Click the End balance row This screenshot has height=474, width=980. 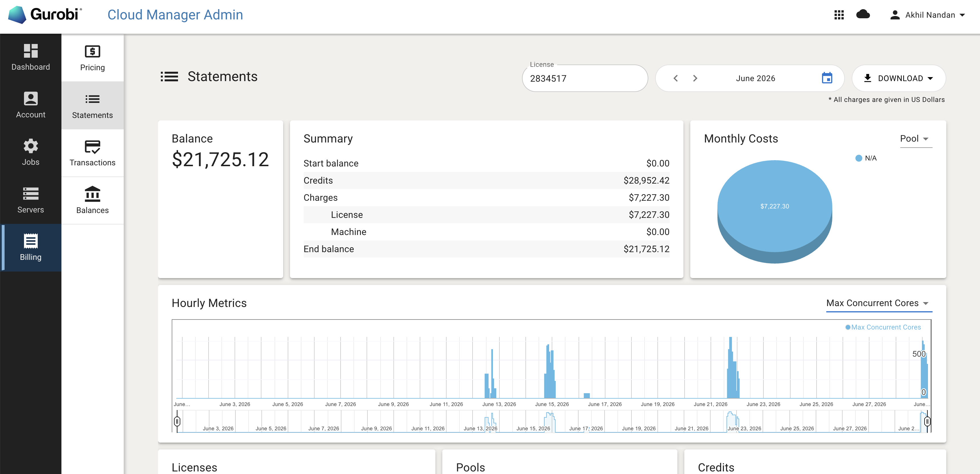486,249
